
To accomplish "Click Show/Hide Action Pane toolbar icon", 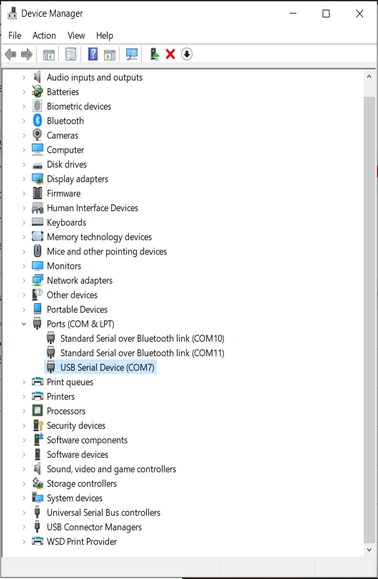I will [110, 55].
